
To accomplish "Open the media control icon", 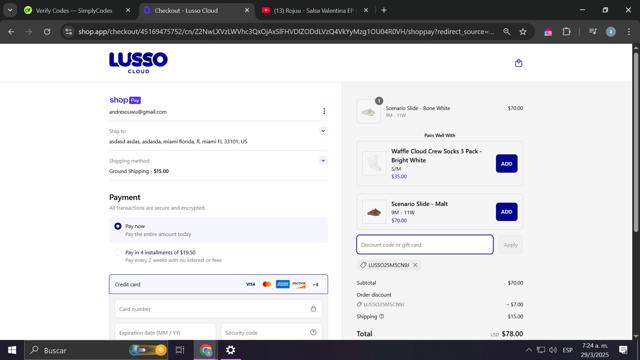I will 593,31.
